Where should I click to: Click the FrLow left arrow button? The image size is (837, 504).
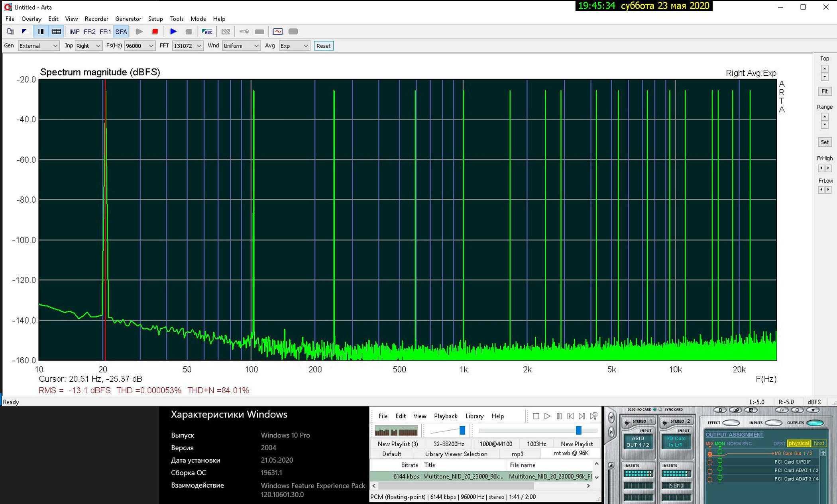821,190
